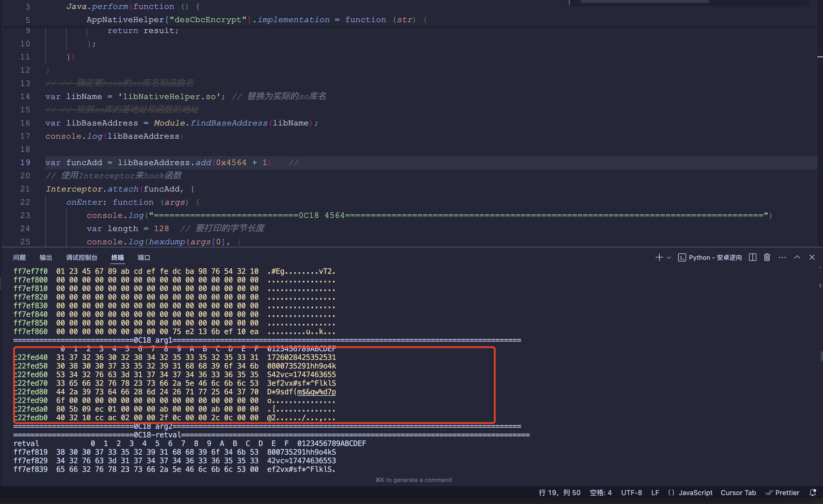Image resolution: width=823 pixels, height=504 pixels.
Task: Change end-of-line sequence LF
Action: (x=655, y=493)
